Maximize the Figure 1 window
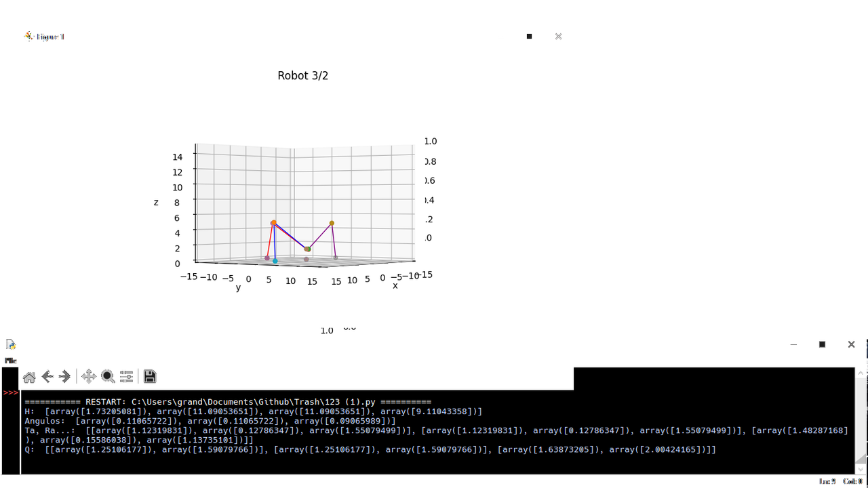This screenshot has height=488, width=868. 529,36
